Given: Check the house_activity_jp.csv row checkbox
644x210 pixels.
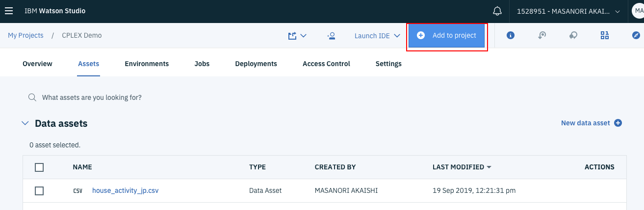Looking at the screenshot, I should tap(39, 191).
